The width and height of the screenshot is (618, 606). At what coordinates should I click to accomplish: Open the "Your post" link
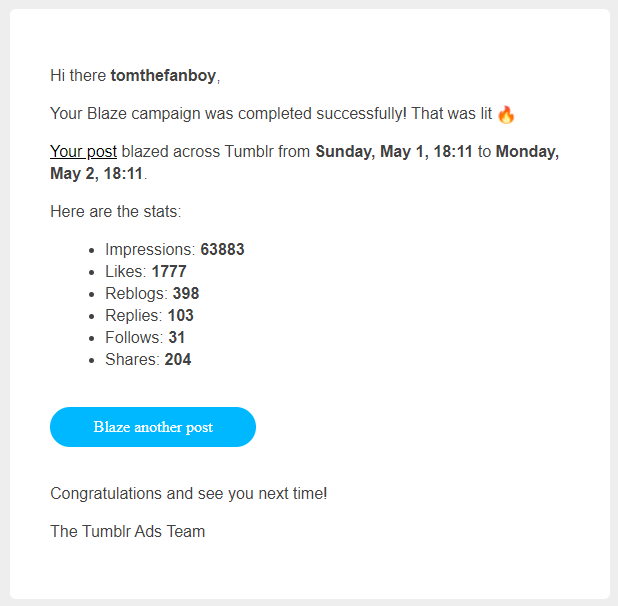(x=83, y=152)
